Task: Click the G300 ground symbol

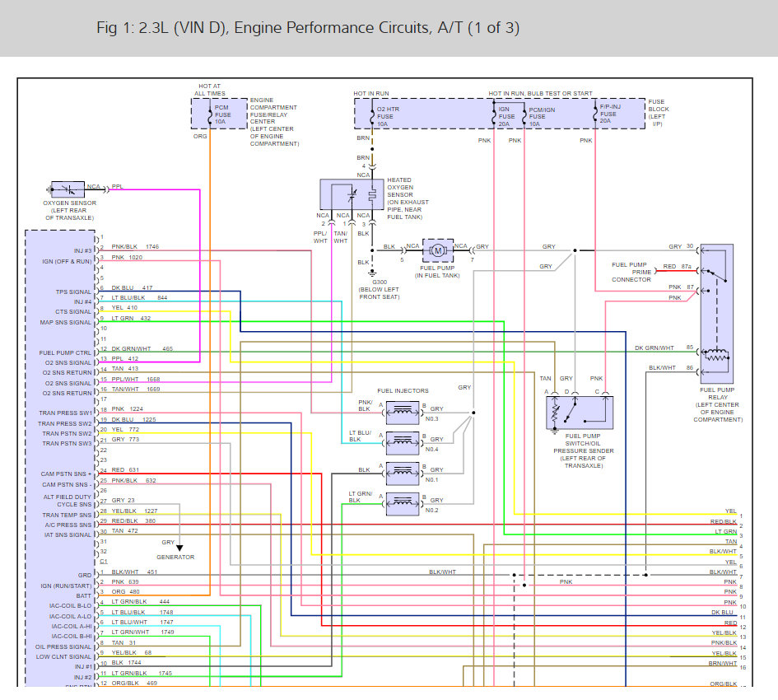Action: pos(372,273)
